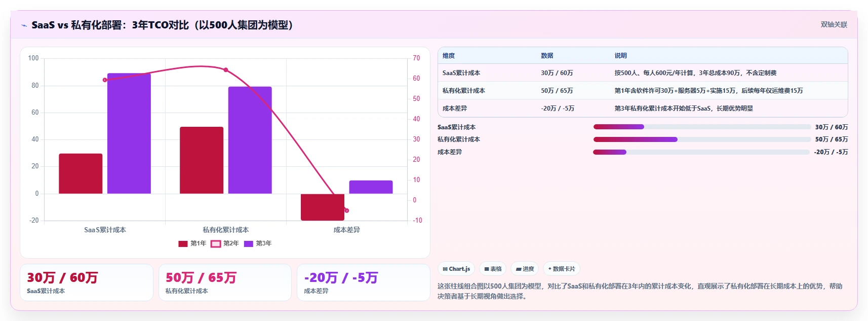The height and width of the screenshot is (321, 868).
Task: Click the note starting 按500人、每人600元/年计算
Action: (696, 73)
